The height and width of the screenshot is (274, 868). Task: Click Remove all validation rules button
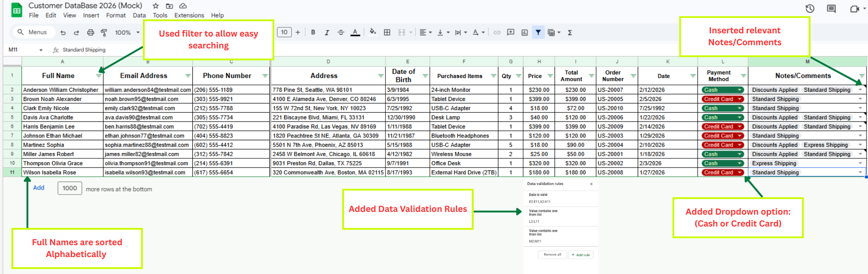coord(552,255)
